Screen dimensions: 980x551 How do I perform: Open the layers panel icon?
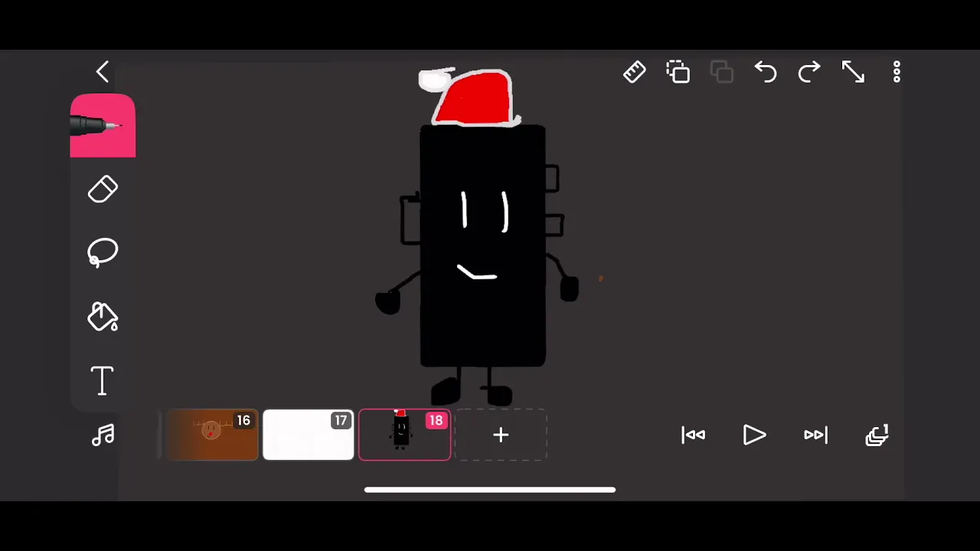(877, 435)
